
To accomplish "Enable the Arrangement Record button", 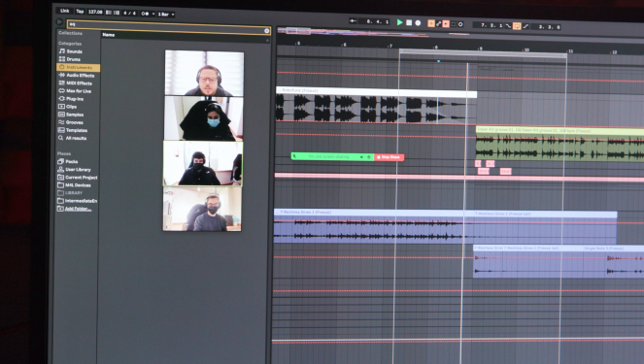I will (418, 23).
